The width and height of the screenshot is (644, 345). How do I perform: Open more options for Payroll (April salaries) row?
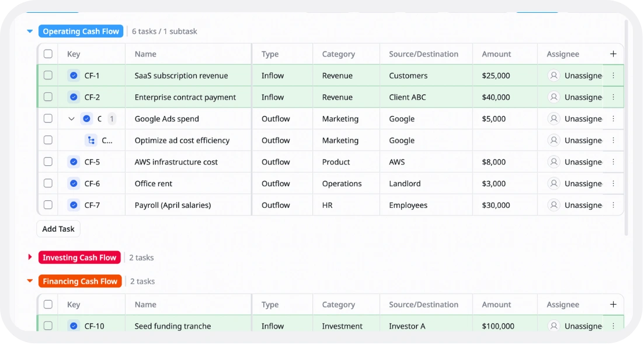pyautogui.click(x=613, y=205)
